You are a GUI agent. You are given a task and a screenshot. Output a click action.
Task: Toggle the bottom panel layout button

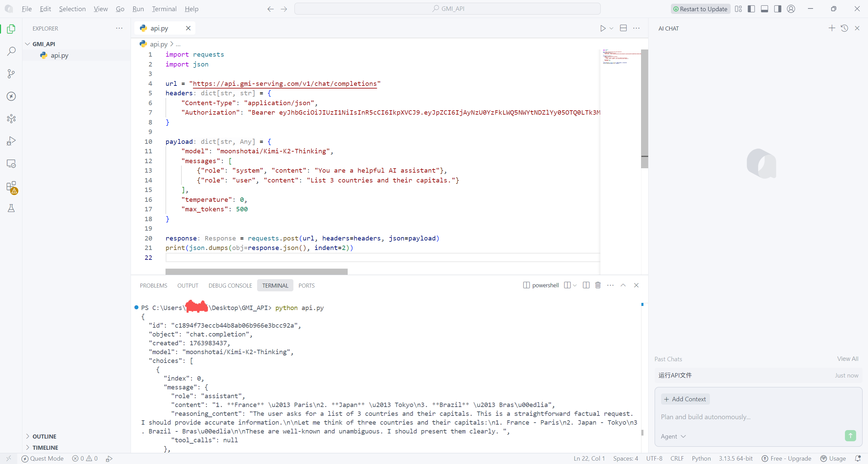(765, 9)
